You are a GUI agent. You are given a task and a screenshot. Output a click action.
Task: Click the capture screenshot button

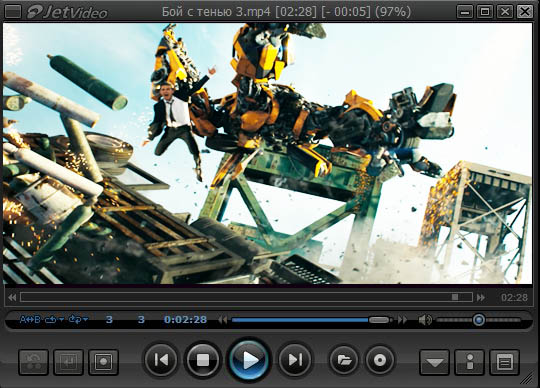103,362
